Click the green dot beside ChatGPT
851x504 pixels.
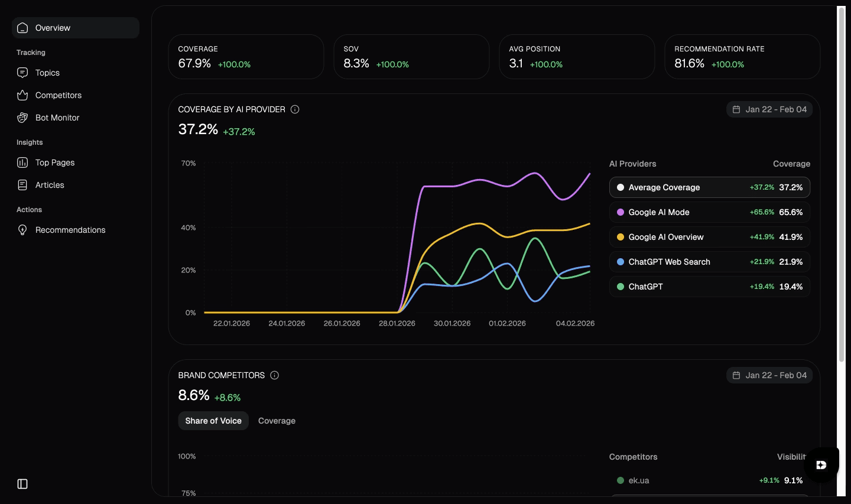[x=621, y=287]
